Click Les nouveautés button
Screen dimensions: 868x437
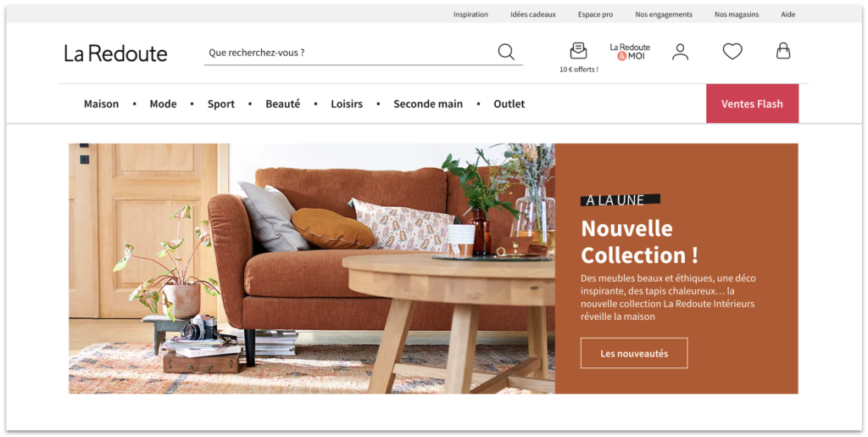(x=634, y=353)
